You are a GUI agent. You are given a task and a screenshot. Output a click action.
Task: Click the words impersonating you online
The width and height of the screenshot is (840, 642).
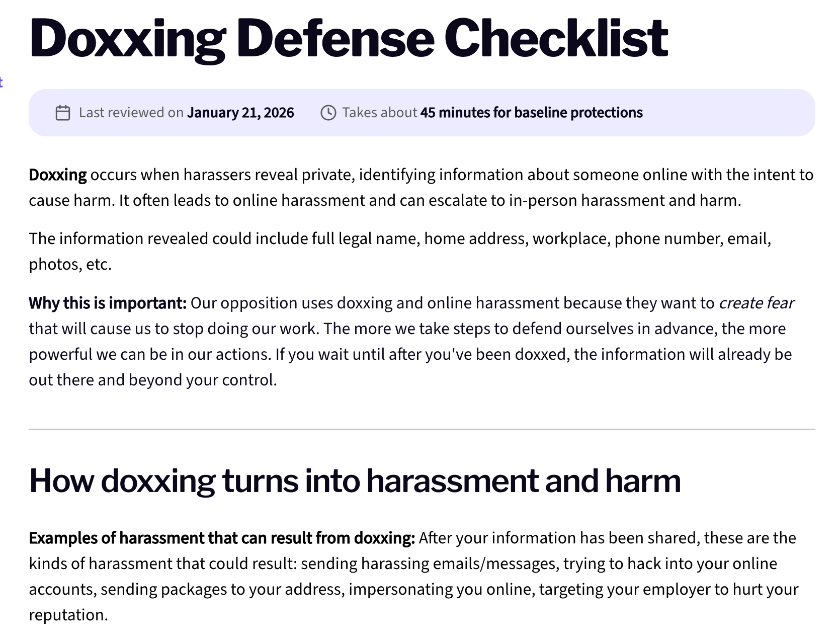click(x=441, y=590)
